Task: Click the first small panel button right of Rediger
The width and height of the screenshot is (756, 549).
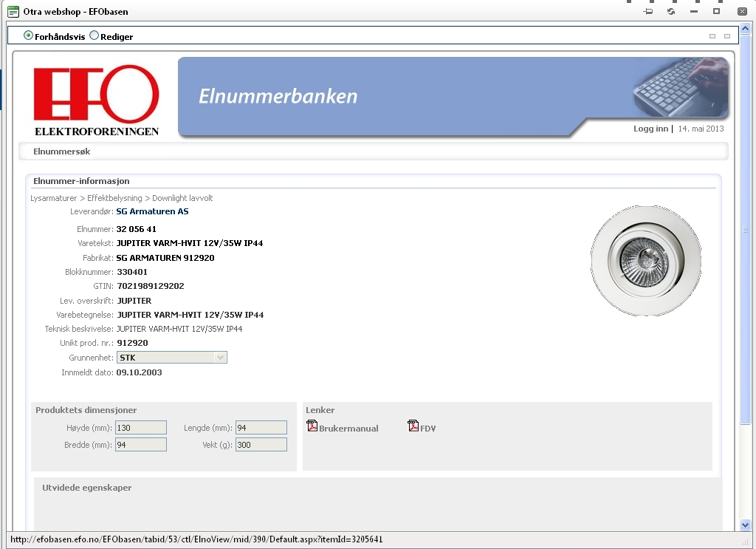Action: pyautogui.click(x=712, y=36)
